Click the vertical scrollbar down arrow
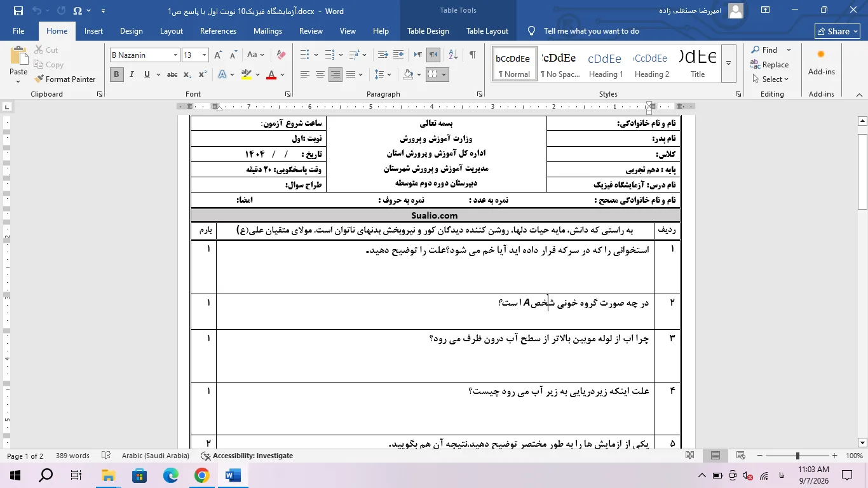The image size is (868, 488). click(x=862, y=442)
